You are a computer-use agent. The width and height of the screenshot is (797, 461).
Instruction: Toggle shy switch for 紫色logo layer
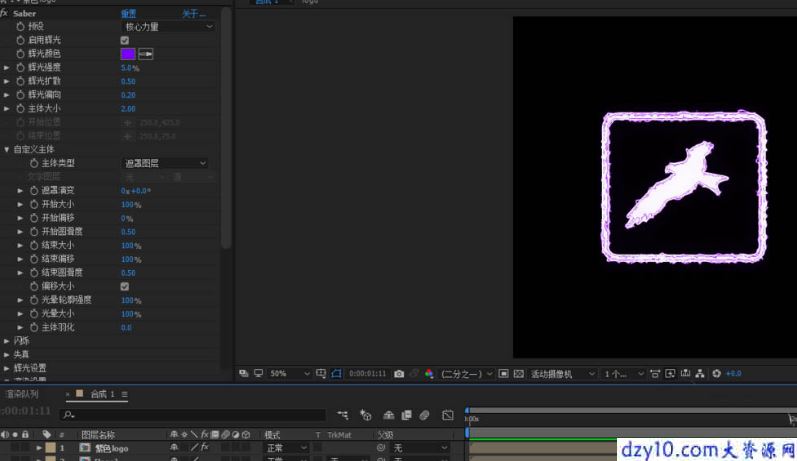tap(174, 448)
